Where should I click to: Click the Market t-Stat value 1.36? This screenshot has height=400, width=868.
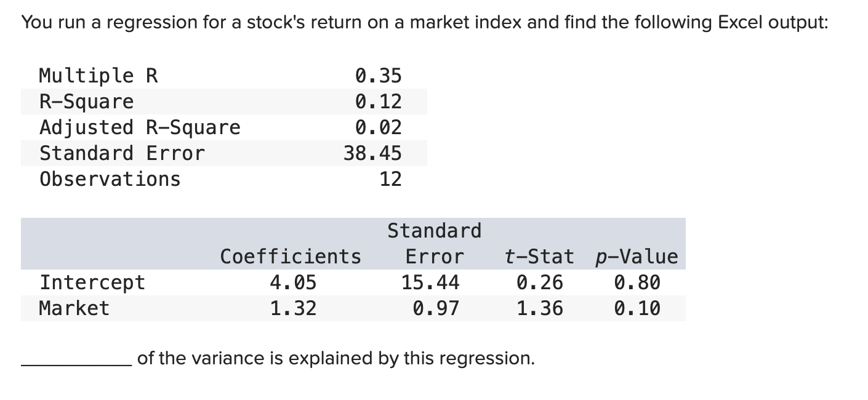540,308
